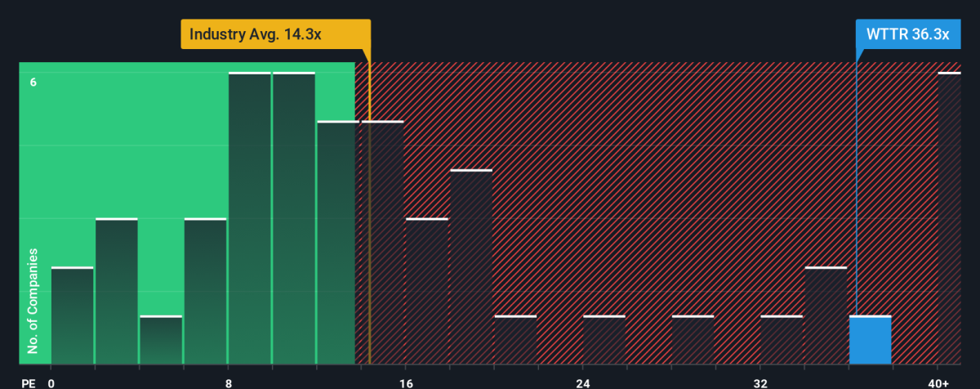Click the '16' x-axis tick label

coord(406,383)
